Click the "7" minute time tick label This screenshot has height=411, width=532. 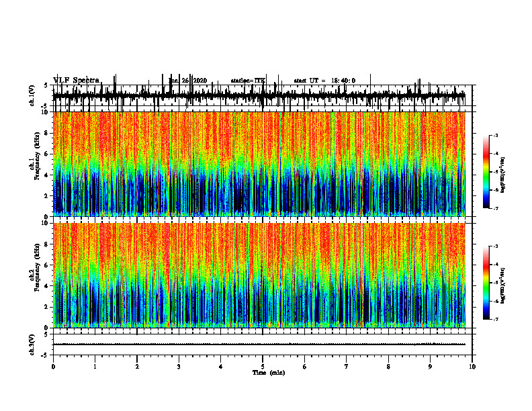click(x=347, y=367)
